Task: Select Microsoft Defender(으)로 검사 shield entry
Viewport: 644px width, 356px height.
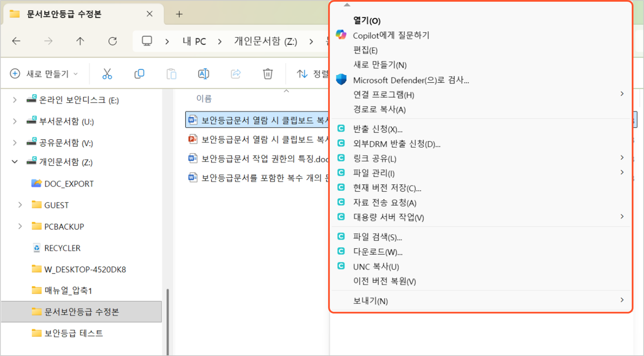Action: click(x=411, y=80)
